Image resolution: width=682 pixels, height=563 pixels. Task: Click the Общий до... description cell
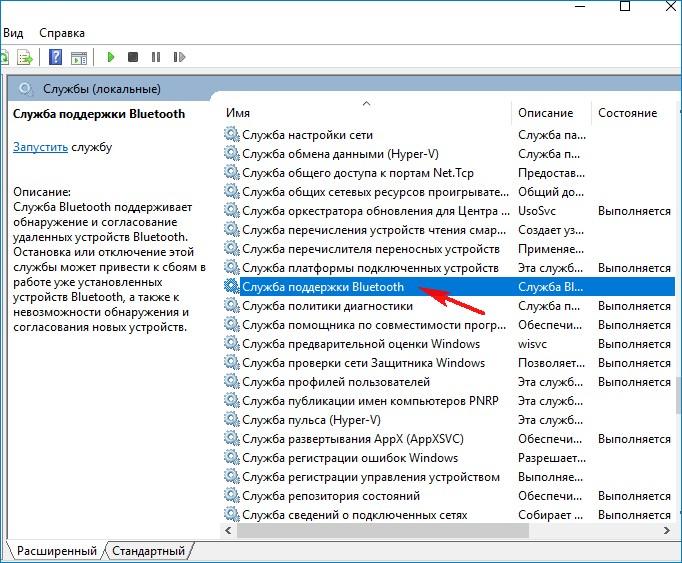point(551,192)
